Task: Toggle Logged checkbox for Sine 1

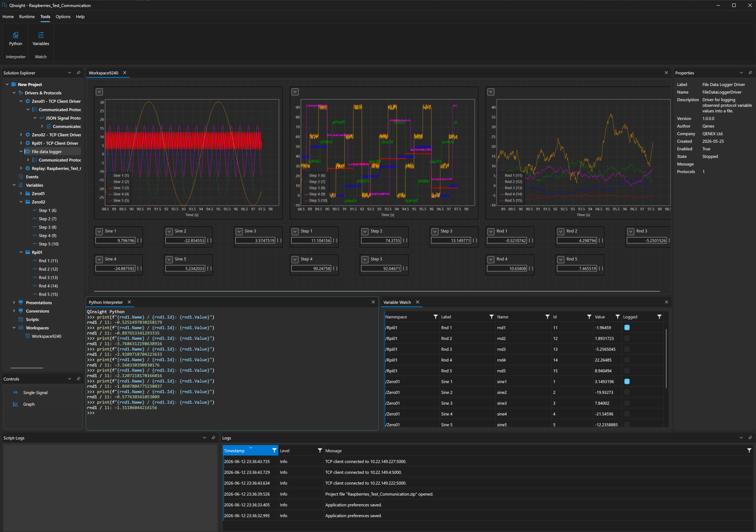Action: [627, 381]
